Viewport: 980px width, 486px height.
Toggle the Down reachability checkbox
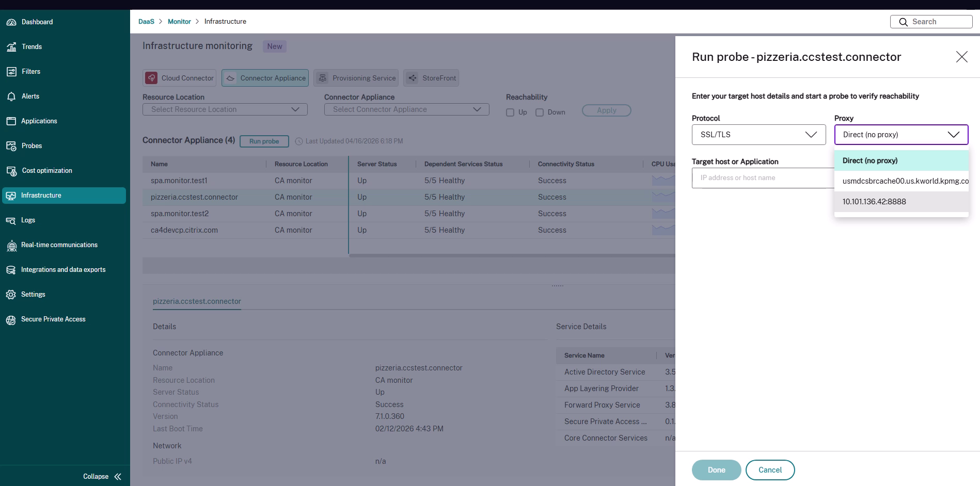540,112
